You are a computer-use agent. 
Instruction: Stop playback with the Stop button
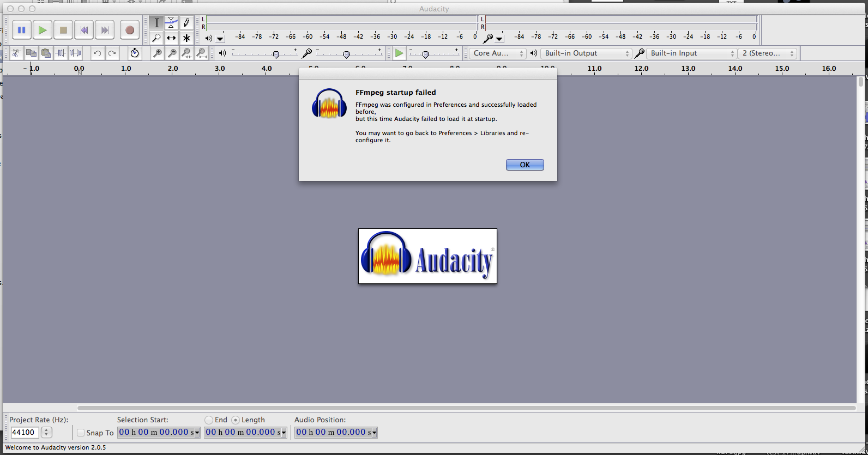click(x=63, y=30)
